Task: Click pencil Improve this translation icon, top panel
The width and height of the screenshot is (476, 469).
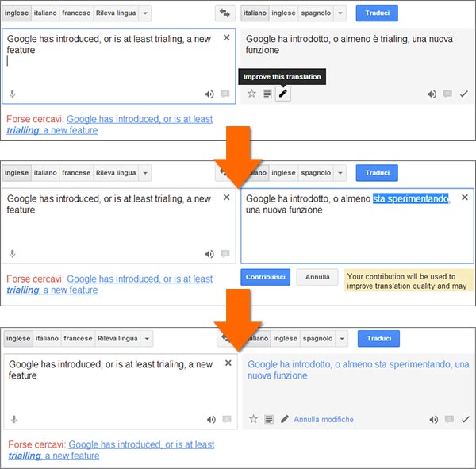Action: 282,94
